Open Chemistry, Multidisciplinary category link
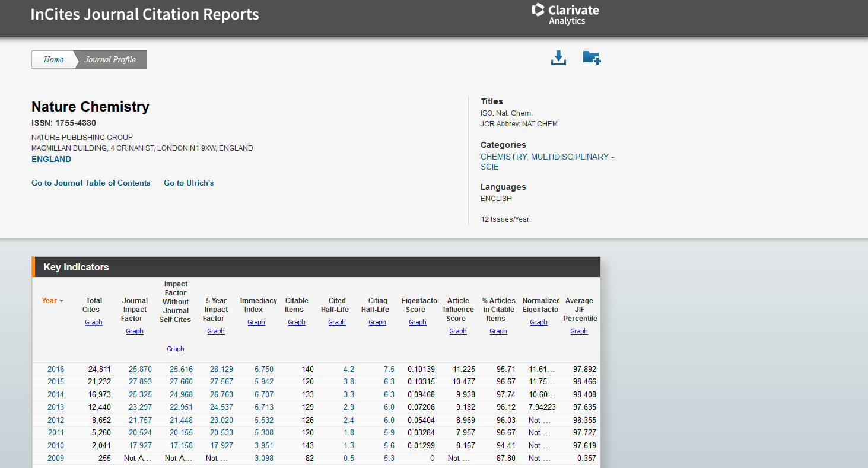868x468 pixels. 547,161
